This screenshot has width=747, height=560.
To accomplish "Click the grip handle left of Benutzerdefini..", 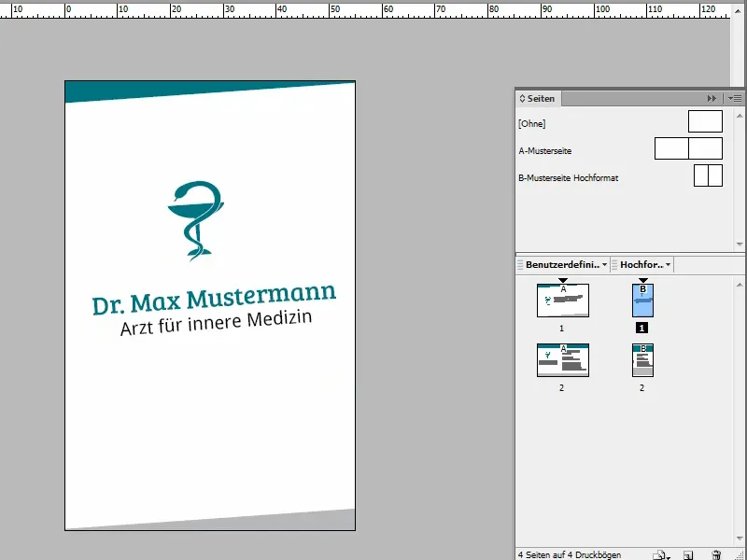I will pyautogui.click(x=520, y=265).
